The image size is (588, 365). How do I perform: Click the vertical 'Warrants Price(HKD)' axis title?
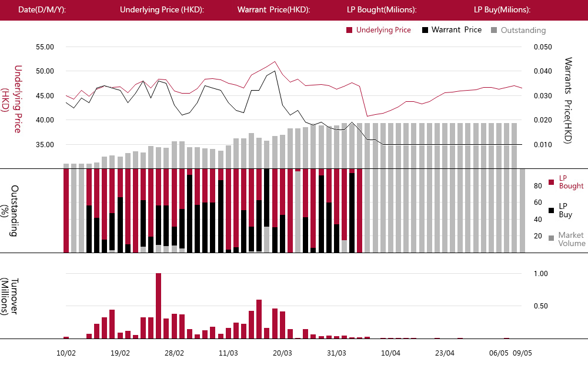pyautogui.click(x=568, y=100)
